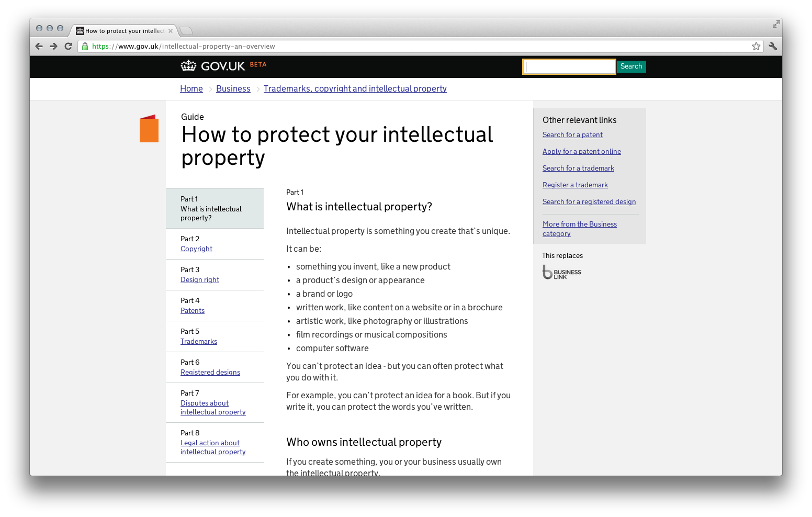Open 'Search for a patent' link
812x517 pixels.
(x=572, y=135)
